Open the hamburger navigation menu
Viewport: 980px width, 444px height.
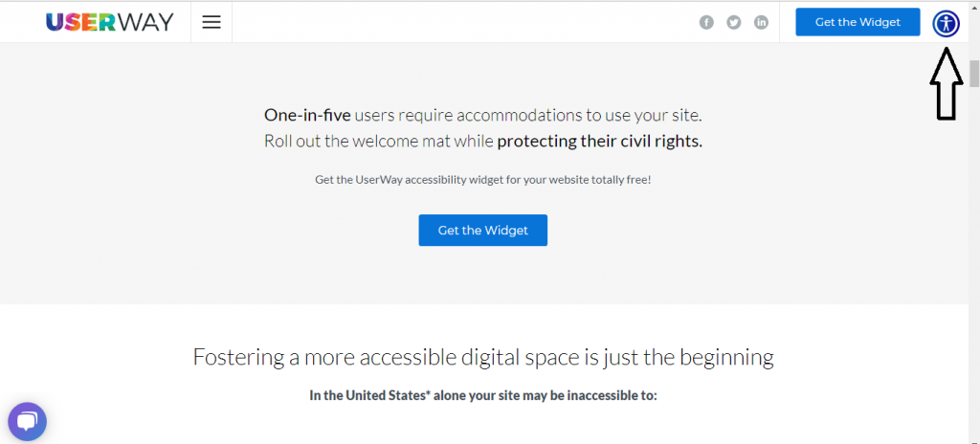click(x=212, y=22)
